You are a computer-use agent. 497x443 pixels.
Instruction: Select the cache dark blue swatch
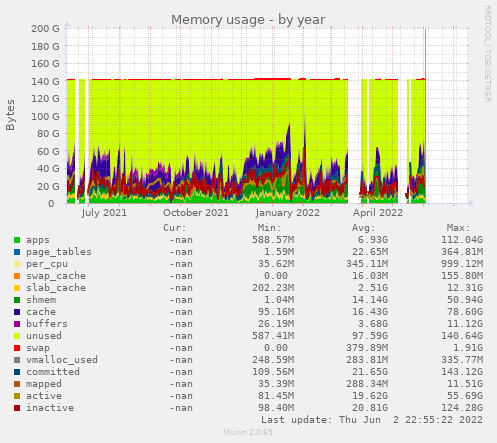17,312
